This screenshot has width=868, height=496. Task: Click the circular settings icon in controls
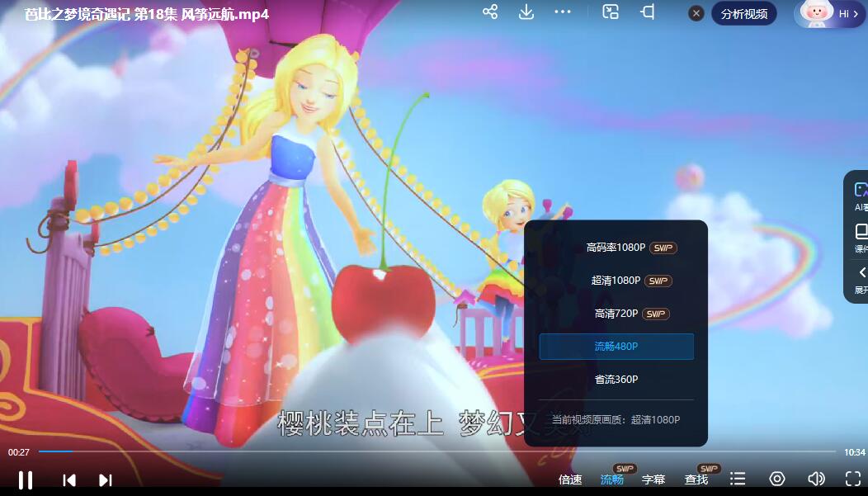pyautogui.click(x=777, y=479)
